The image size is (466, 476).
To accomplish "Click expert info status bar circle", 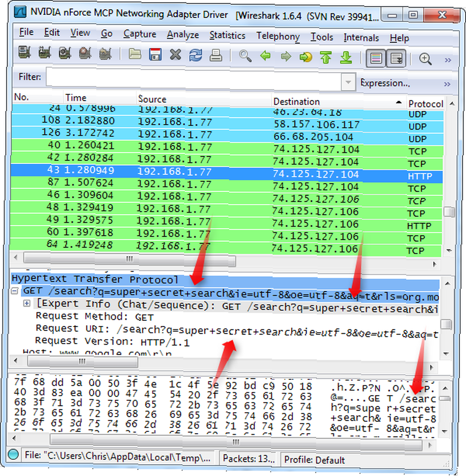I will pyautogui.click(x=13, y=454).
